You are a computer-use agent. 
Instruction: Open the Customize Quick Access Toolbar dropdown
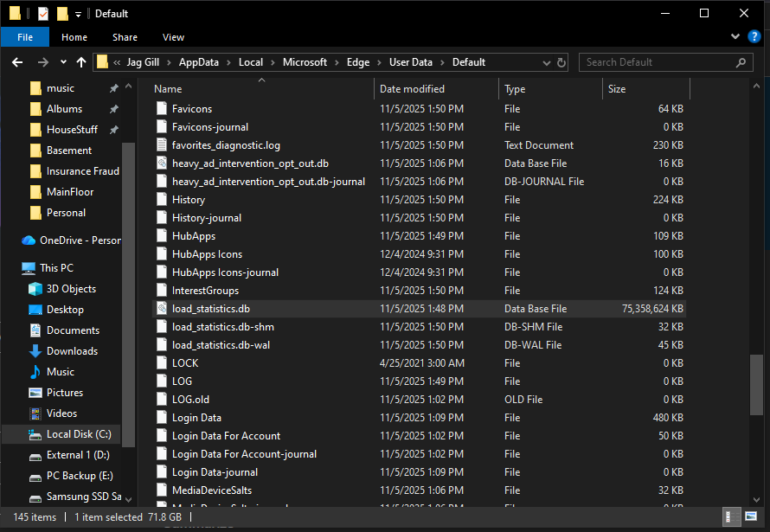point(78,13)
